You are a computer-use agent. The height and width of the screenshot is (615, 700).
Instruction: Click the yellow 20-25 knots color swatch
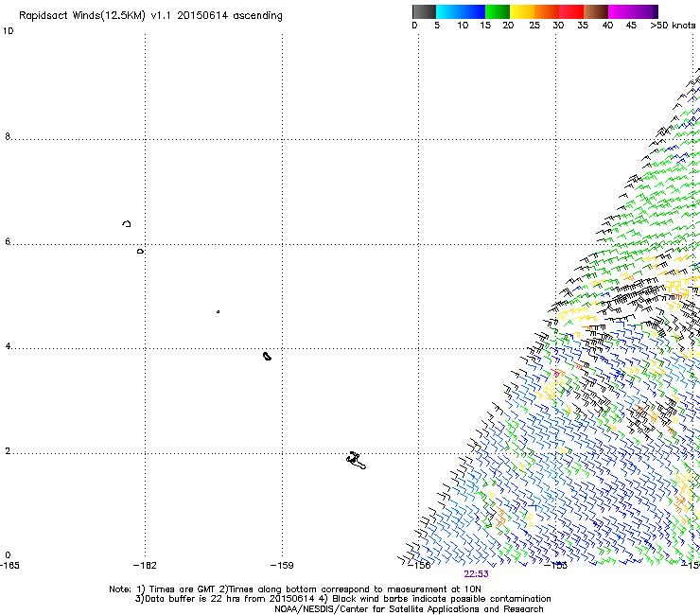522,11
